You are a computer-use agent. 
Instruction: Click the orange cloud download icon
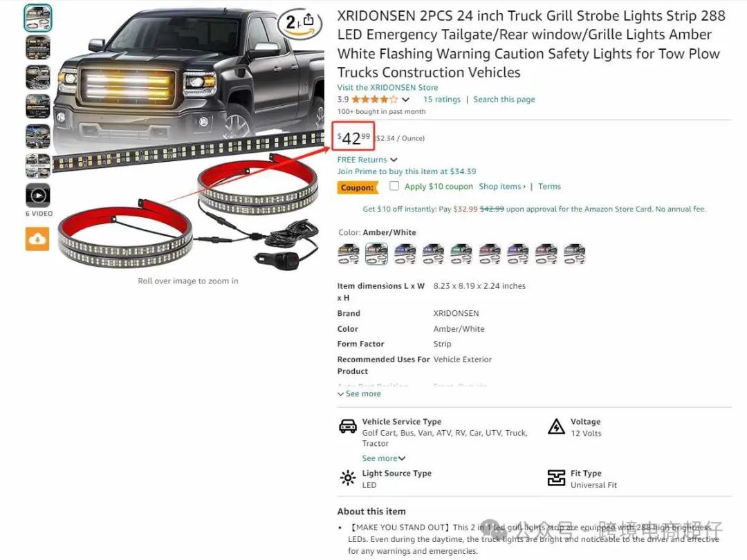37,239
